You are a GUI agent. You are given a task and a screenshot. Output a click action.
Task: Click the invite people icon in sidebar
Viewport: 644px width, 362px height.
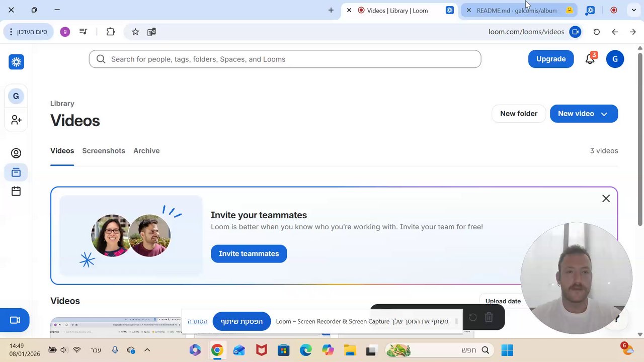16,120
